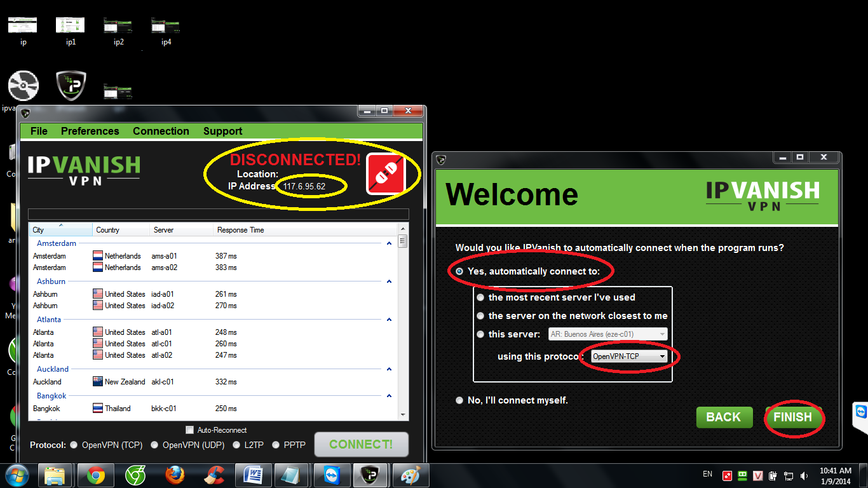The image size is (868, 488).
Task: Open the Support menu
Action: pyautogui.click(x=222, y=131)
